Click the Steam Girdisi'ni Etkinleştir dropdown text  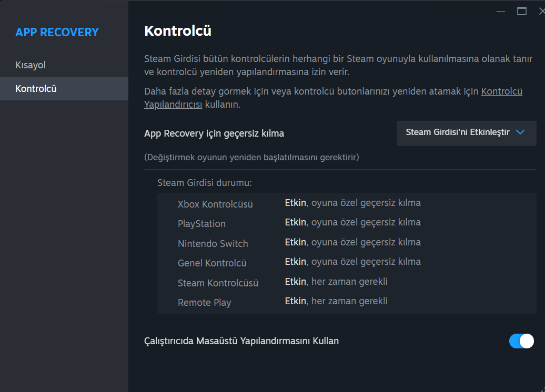(x=458, y=132)
